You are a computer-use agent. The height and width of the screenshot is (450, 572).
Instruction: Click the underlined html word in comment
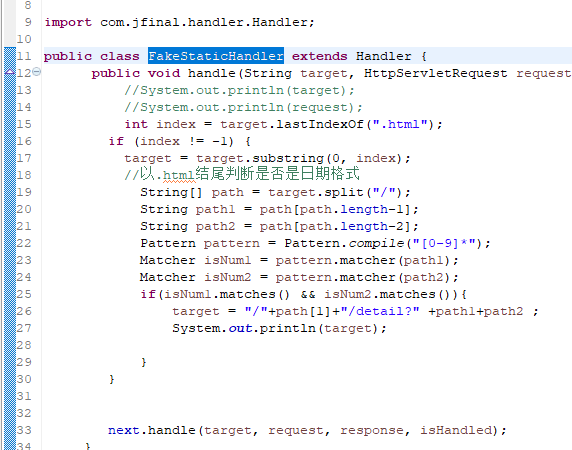pos(179,176)
